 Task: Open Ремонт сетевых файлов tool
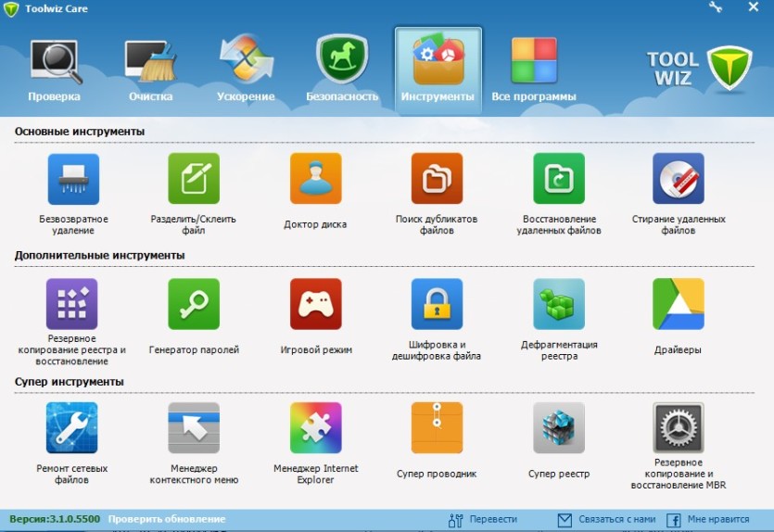pos(72,428)
